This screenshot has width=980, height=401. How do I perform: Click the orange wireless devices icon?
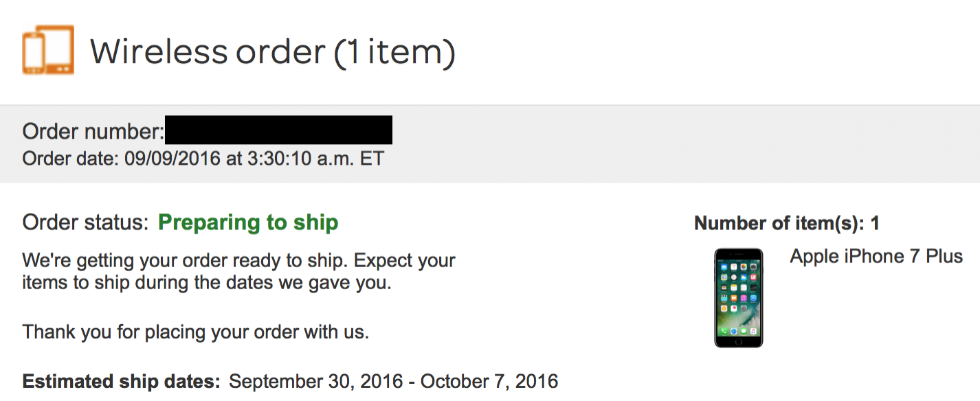48,50
